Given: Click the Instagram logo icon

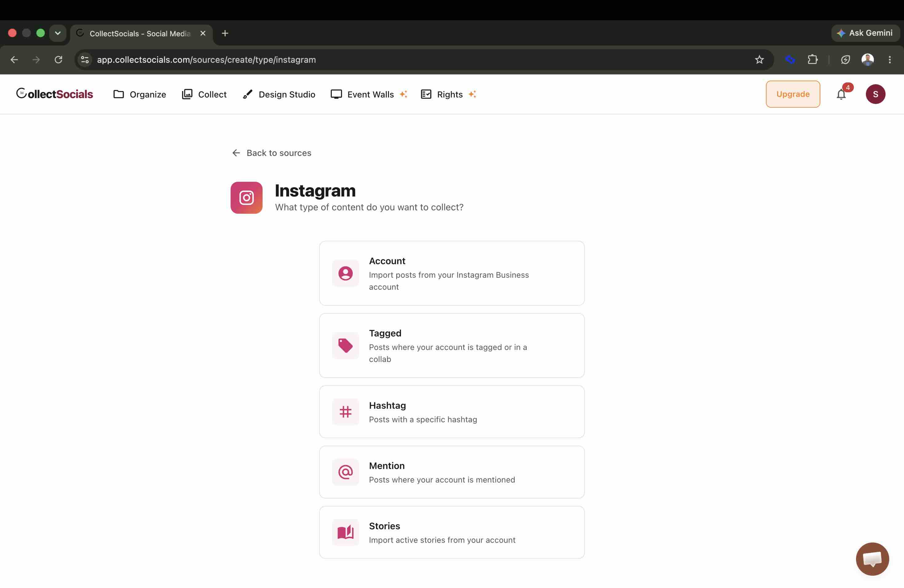Looking at the screenshot, I should [247, 197].
